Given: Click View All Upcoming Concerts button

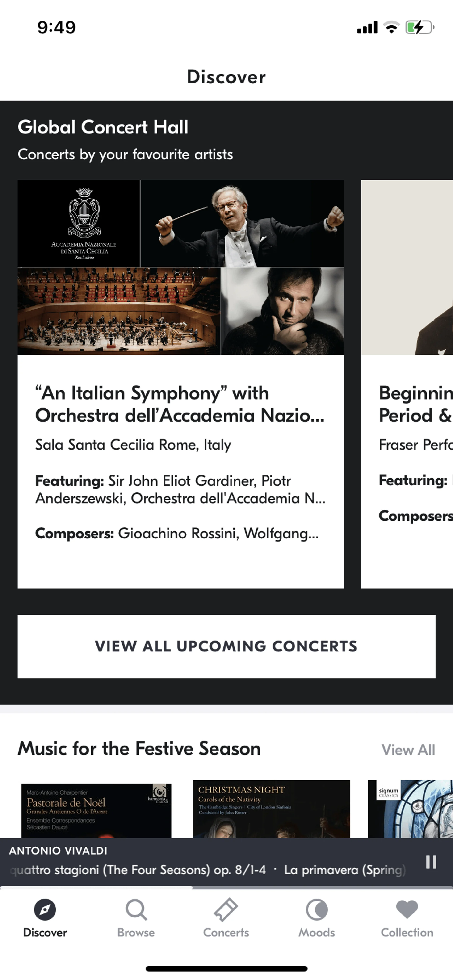Looking at the screenshot, I should pos(226,646).
